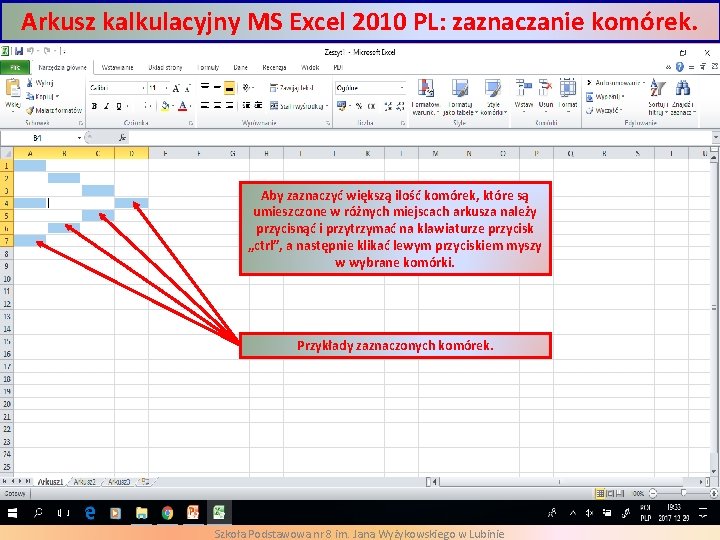Click the fill color paint bucket icon
Screen dimensions: 720x540
click(x=165, y=106)
